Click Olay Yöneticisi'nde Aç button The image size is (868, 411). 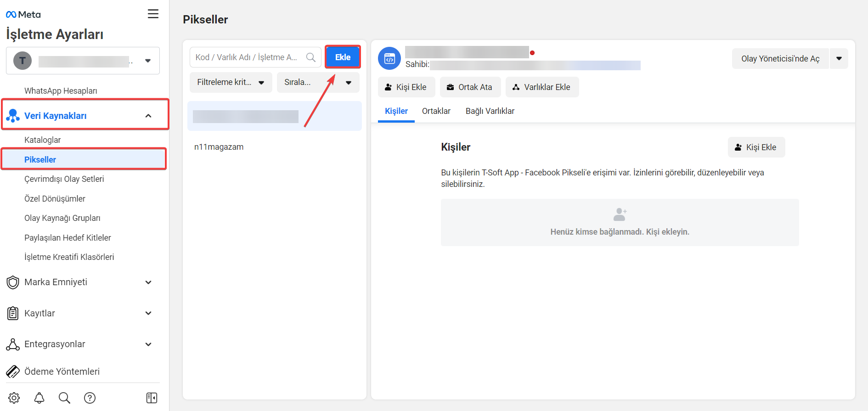(x=780, y=59)
